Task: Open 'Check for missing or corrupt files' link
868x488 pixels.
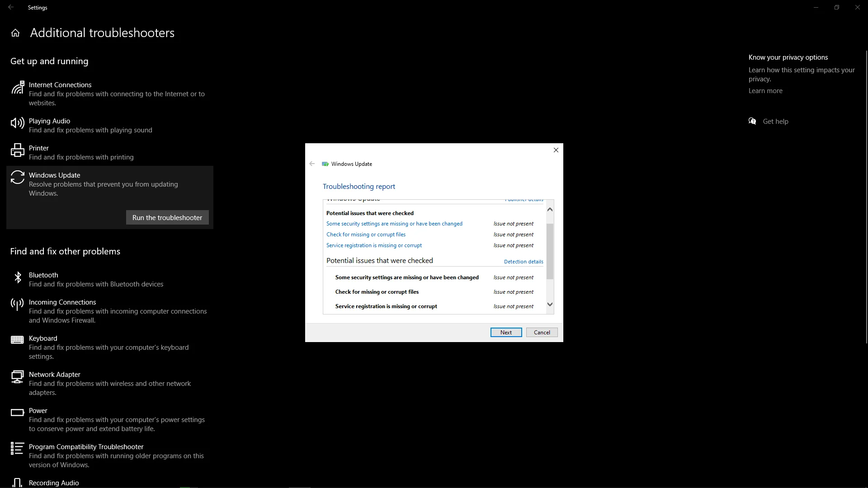Action: tap(366, 235)
